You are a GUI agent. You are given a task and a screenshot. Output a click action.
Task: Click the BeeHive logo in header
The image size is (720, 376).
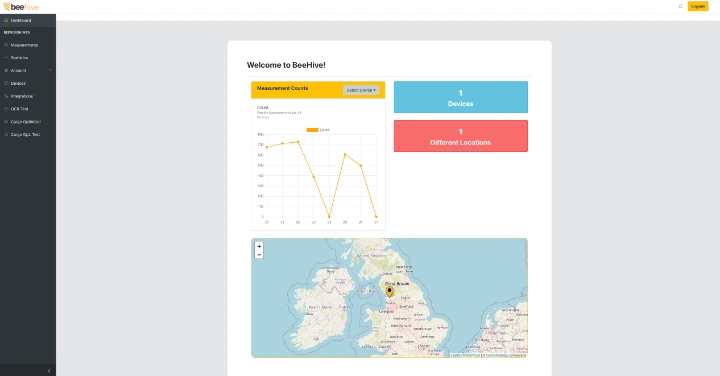(21, 7)
